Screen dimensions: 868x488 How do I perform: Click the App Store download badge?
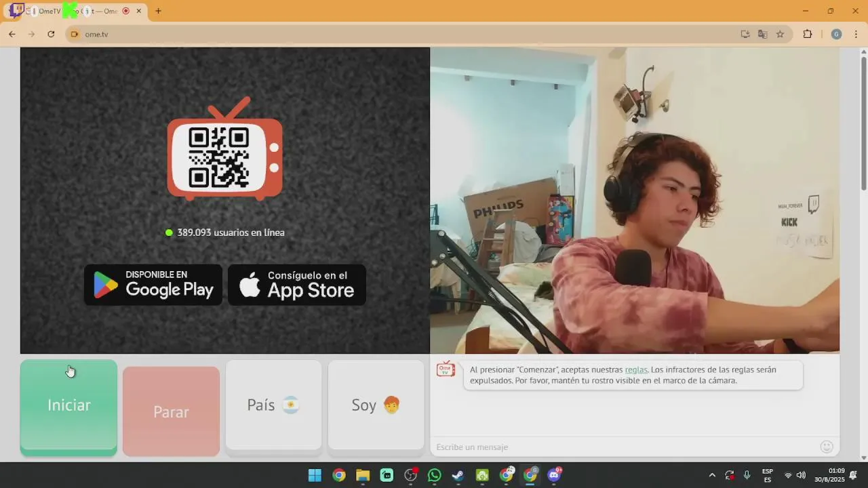[x=297, y=285]
